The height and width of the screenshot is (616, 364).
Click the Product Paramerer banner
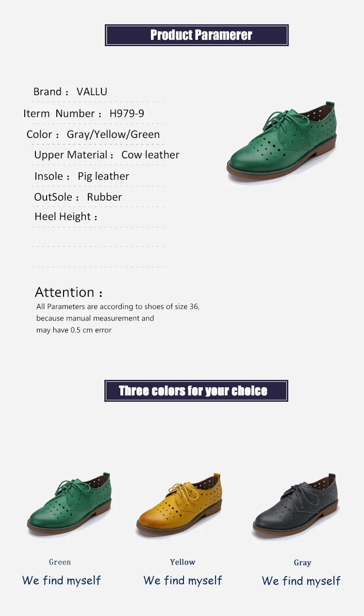pos(197,35)
